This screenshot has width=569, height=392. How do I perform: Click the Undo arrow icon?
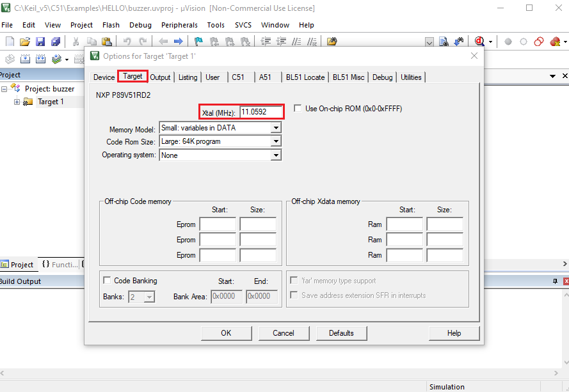tap(127, 42)
